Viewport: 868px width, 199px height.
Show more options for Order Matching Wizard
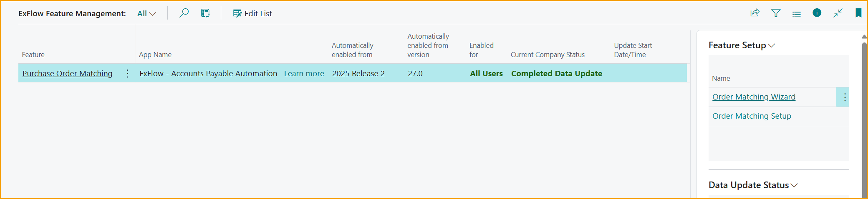[845, 97]
